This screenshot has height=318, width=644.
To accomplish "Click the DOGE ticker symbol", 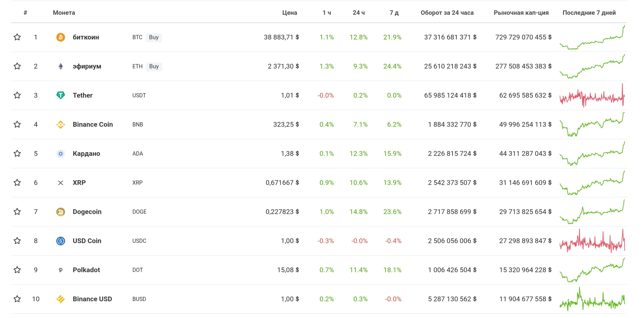I will coord(139,212).
